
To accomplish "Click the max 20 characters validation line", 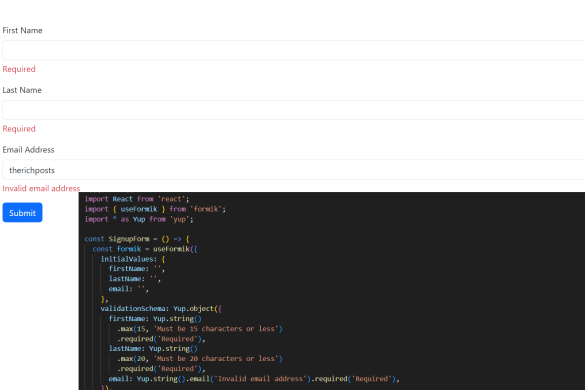I will (200, 359).
